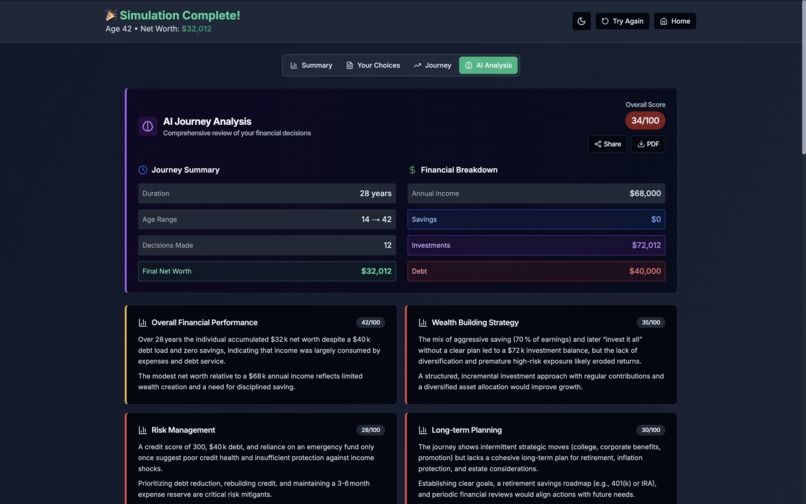The width and height of the screenshot is (806, 504).
Task: Click the 42/100 score badge
Action: click(371, 322)
